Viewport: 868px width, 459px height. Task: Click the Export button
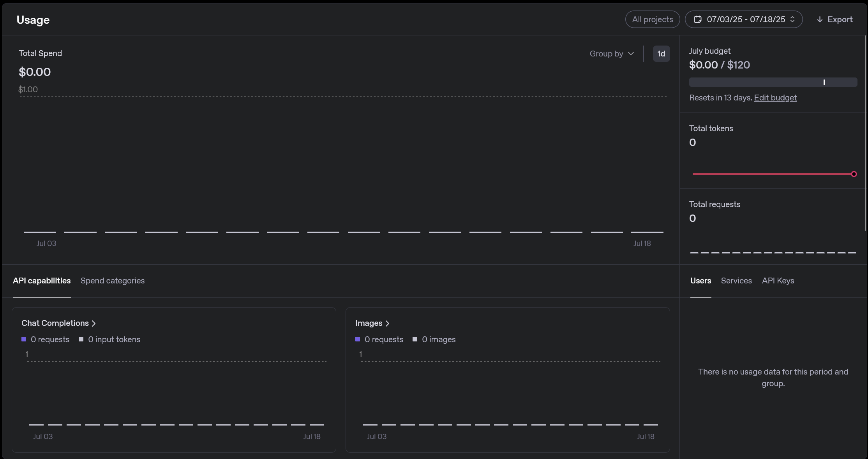tap(834, 19)
